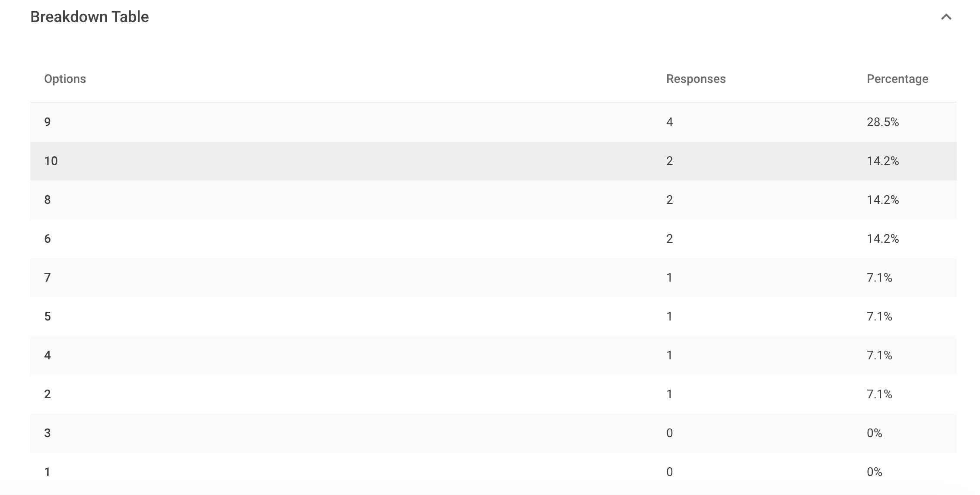Select the highlighted row for option 10
The height and width of the screenshot is (495, 980).
493,161
